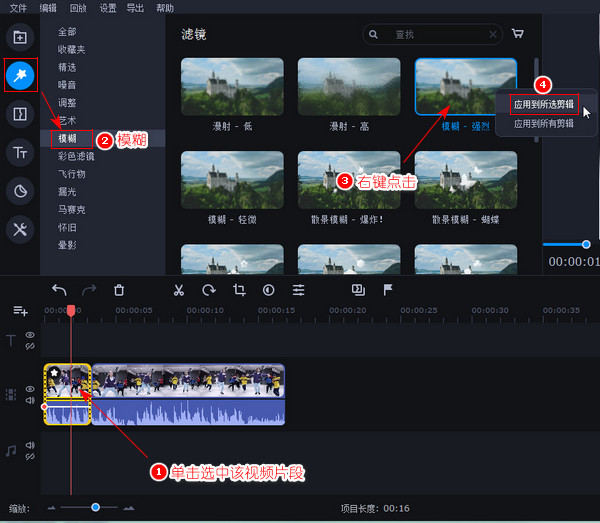
Task: Select the 散景模糊 - 蝴蝶 filter thumbnail
Action: coord(466,180)
